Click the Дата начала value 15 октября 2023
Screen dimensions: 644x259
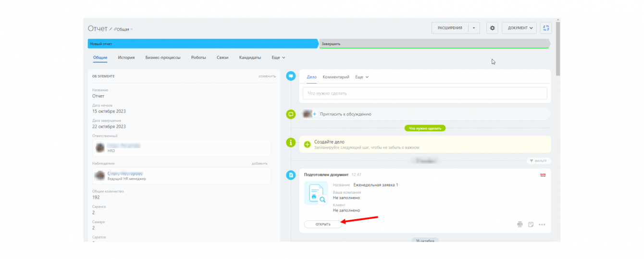109,111
